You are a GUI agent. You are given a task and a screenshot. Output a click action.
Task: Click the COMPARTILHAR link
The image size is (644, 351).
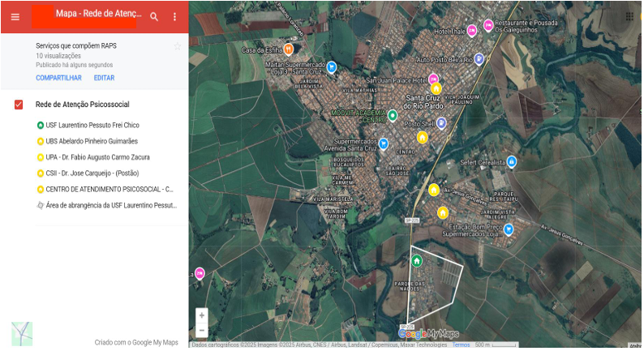click(58, 78)
